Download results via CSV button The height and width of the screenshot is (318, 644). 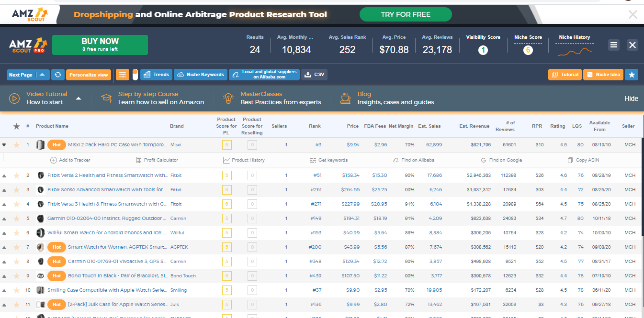coord(315,75)
